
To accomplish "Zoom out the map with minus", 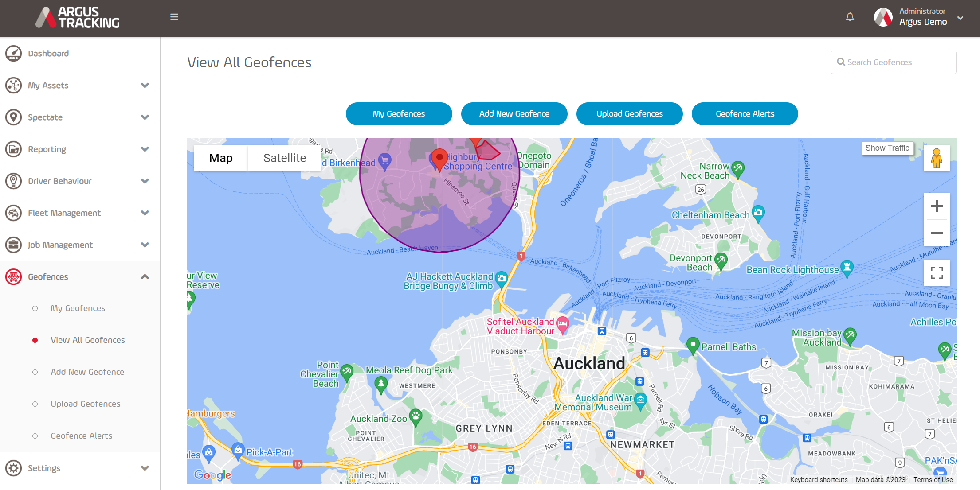I will [x=937, y=233].
